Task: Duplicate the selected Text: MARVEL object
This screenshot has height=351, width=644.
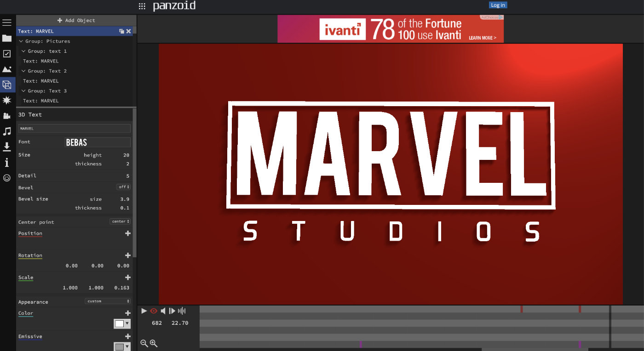Action: click(121, 31)
